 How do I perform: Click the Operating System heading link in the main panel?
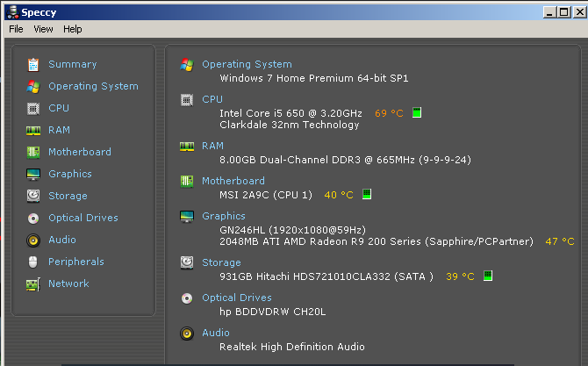(247, 64)
